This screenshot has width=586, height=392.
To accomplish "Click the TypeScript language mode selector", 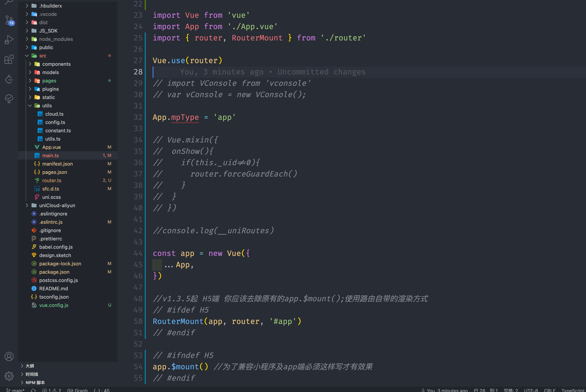I will point(573,390).
